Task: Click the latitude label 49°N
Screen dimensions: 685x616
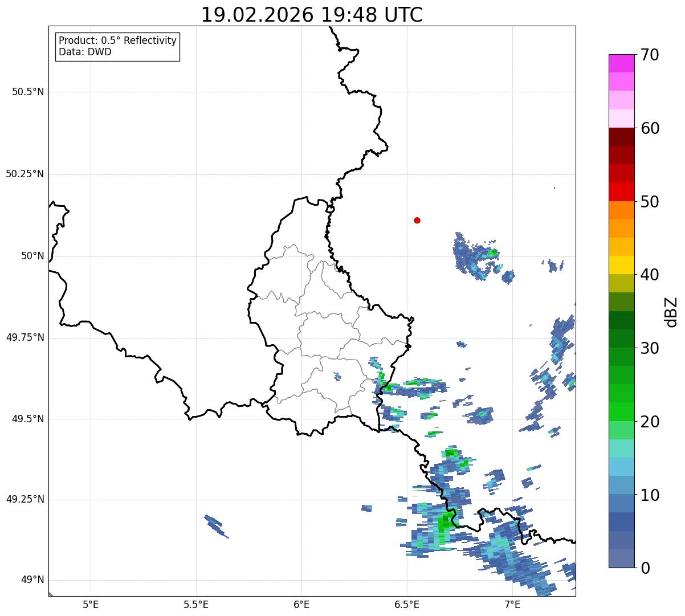Action: click(x=32, y=580)
